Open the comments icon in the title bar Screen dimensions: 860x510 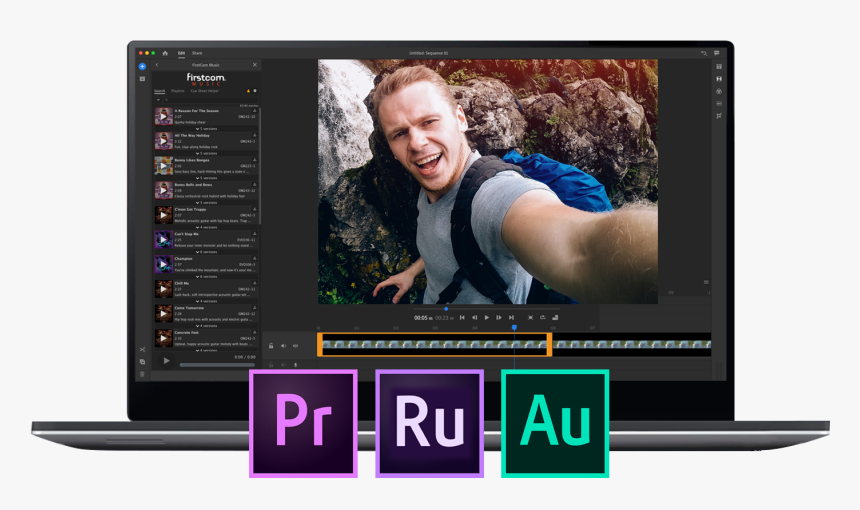tap(716, 53)
